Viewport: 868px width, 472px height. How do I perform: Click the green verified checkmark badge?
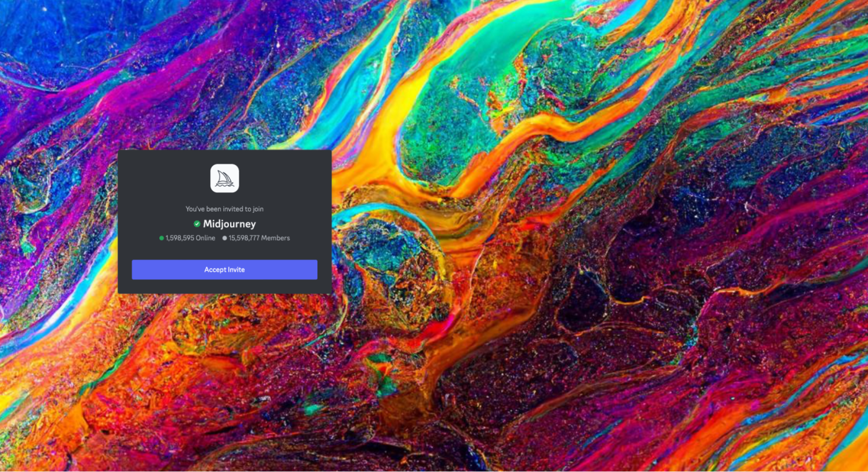(197, 224)
